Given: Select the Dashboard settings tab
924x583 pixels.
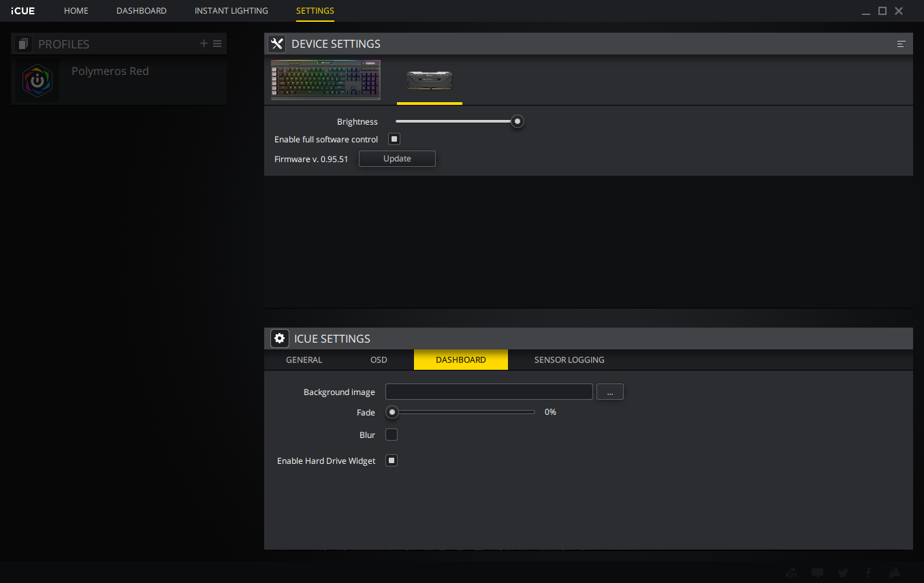Looking at the screenshot, I should coord(461,360).
